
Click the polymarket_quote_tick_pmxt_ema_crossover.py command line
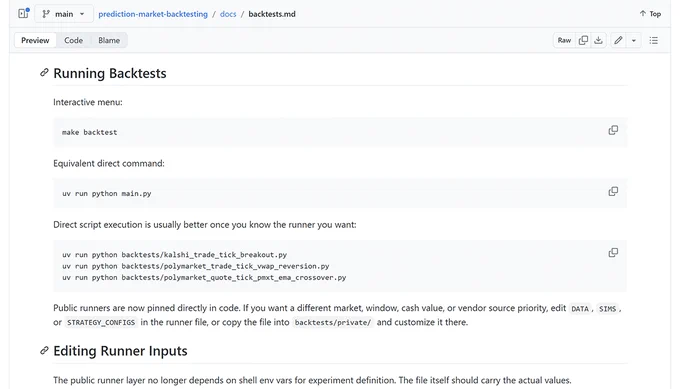(204, 277)
